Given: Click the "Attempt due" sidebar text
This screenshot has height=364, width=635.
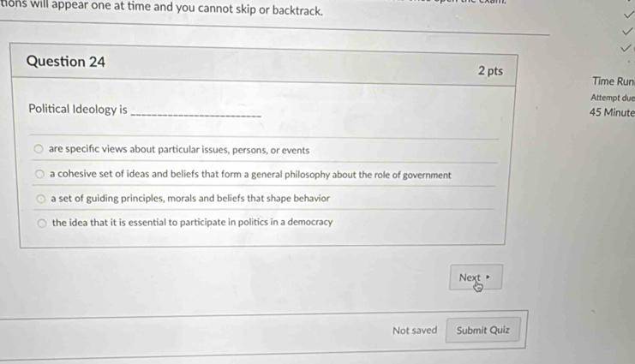Looking at the screenshot, I should (x=612, y=98).
